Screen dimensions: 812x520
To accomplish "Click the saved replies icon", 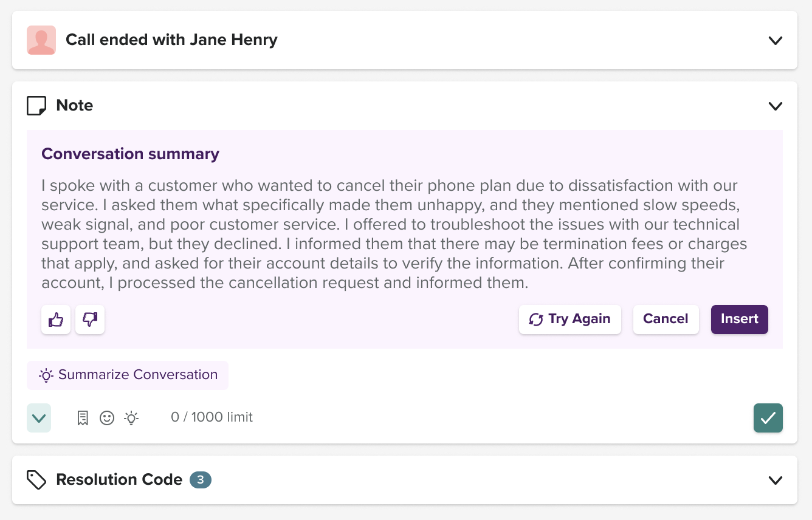I will (x=83, y=418).
